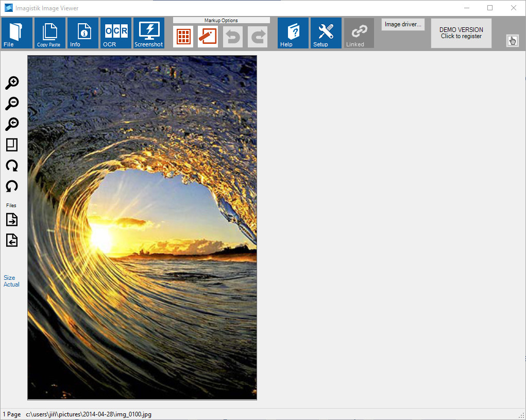This screenshot has height=420, width=526.
Task: Zoom in with the plus magnifier
Action: coord(12,83)
